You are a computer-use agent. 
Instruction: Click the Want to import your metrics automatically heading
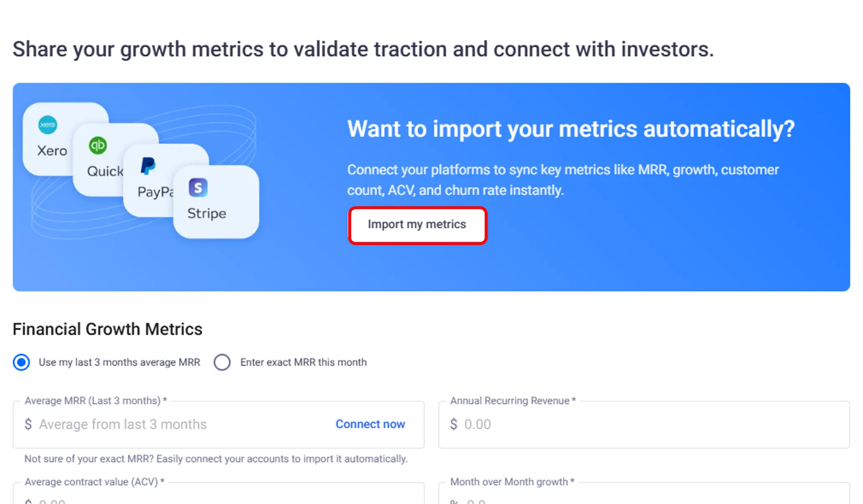571,129
